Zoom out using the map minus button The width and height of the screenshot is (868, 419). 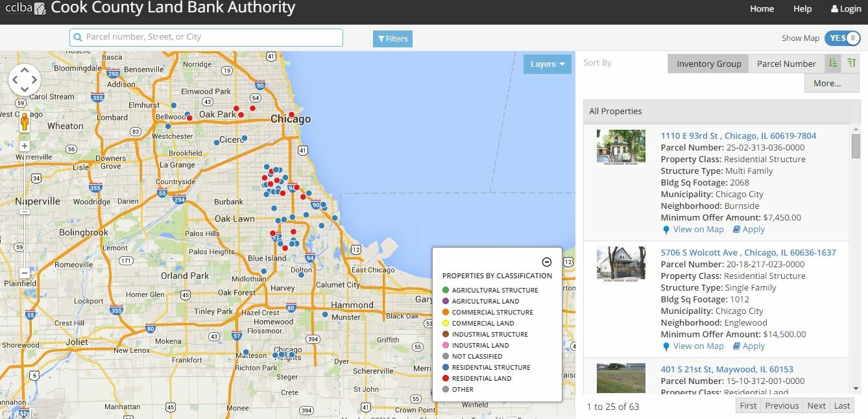25,273
